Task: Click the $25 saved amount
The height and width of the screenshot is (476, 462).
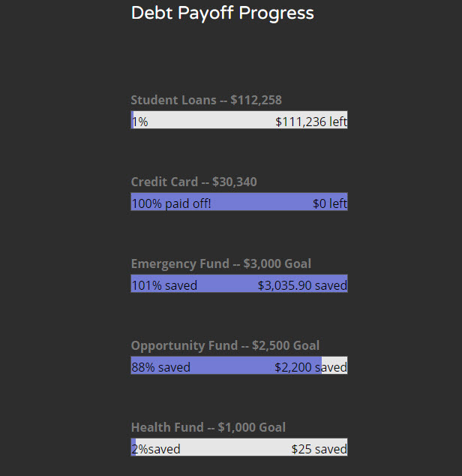Action: [319, 449]
